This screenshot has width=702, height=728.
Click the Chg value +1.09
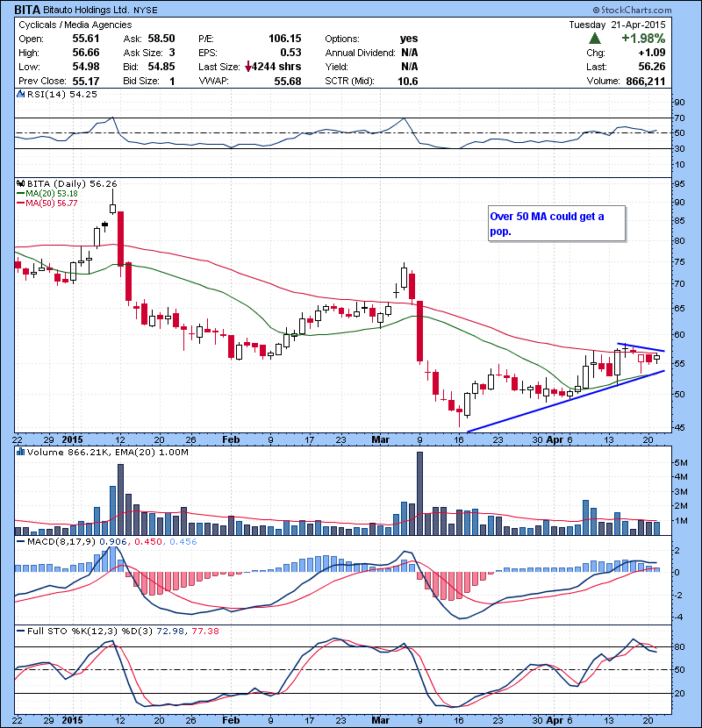652,53
